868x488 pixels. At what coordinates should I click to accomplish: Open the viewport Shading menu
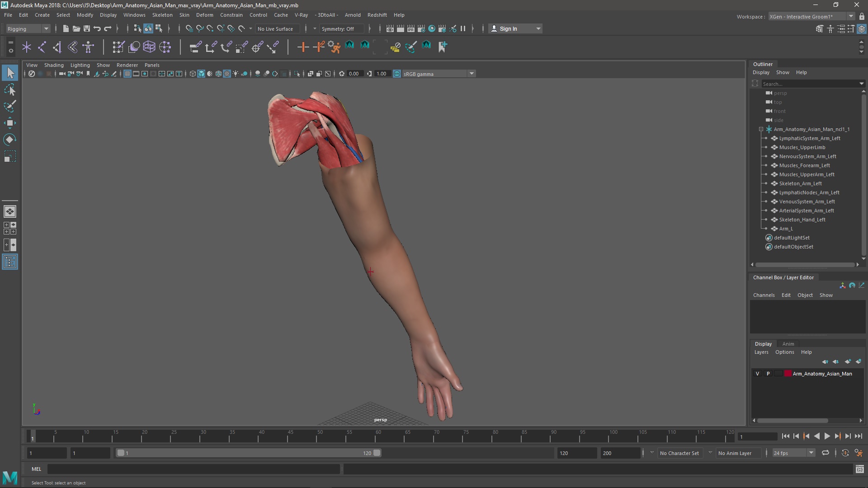[54, 65]
